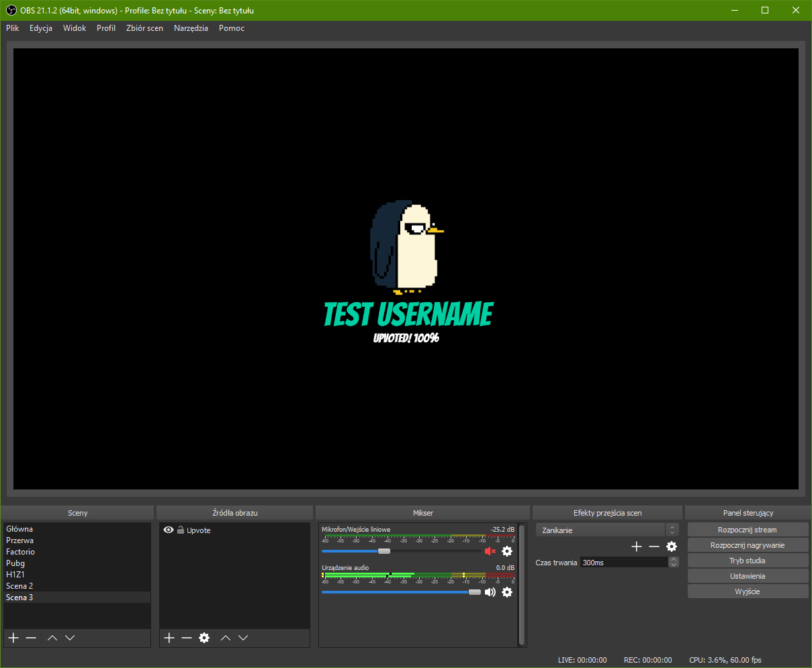Image resolution: width=812 pixels, height=668 pixels.
Task: Click the Wyjście exit button
Action: point(748,591)
